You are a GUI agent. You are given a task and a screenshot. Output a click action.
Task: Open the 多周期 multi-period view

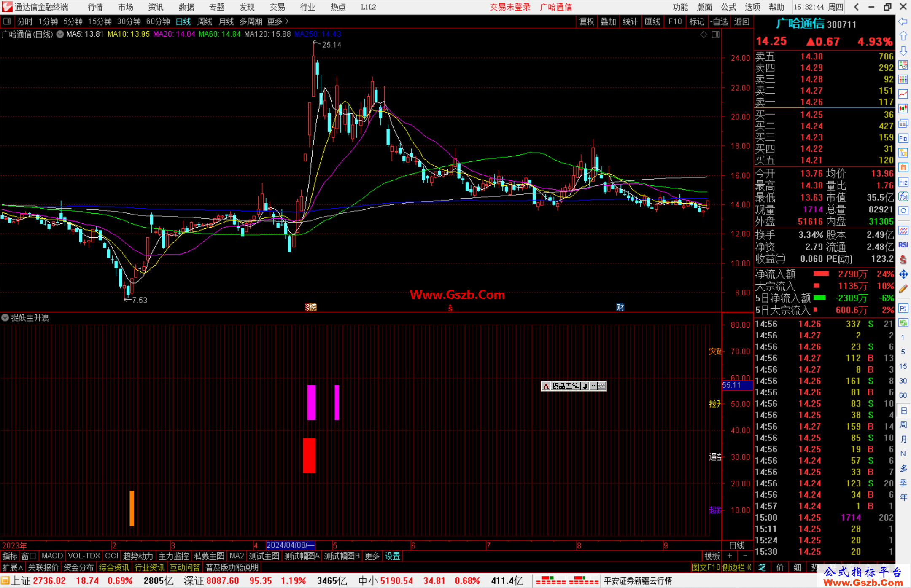[x=251, y=21]
